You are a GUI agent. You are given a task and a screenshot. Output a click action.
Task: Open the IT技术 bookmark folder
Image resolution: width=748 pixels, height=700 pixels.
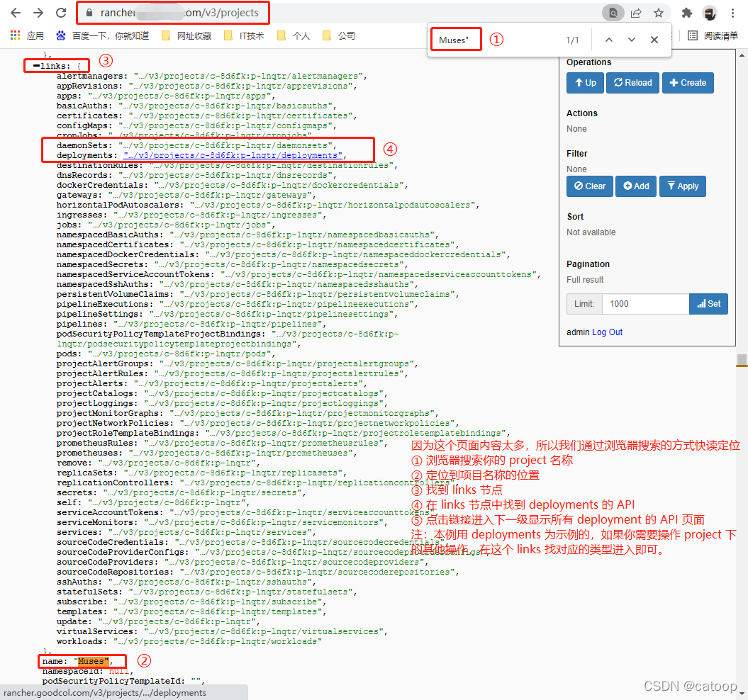(x=244, y=35)
